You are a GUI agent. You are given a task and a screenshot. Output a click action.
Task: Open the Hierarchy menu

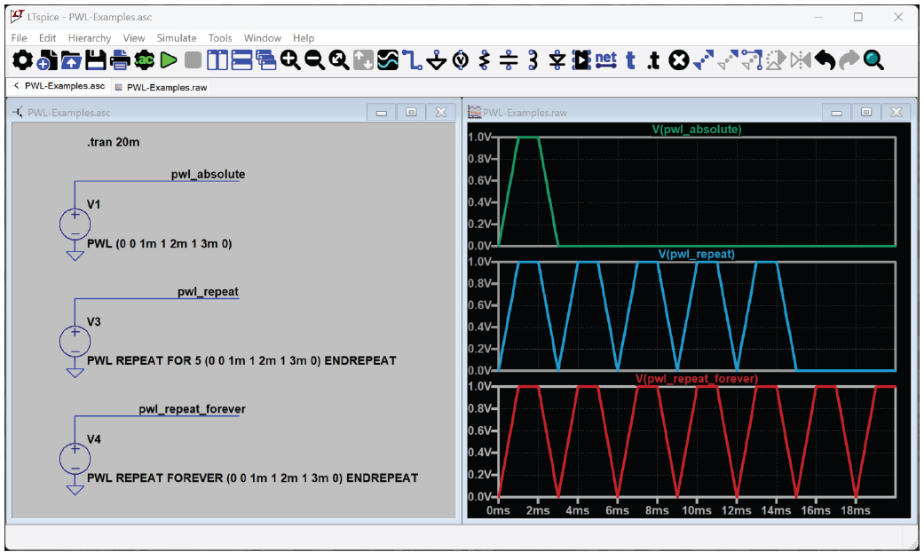pyautogui.click(x=90, y=38)
